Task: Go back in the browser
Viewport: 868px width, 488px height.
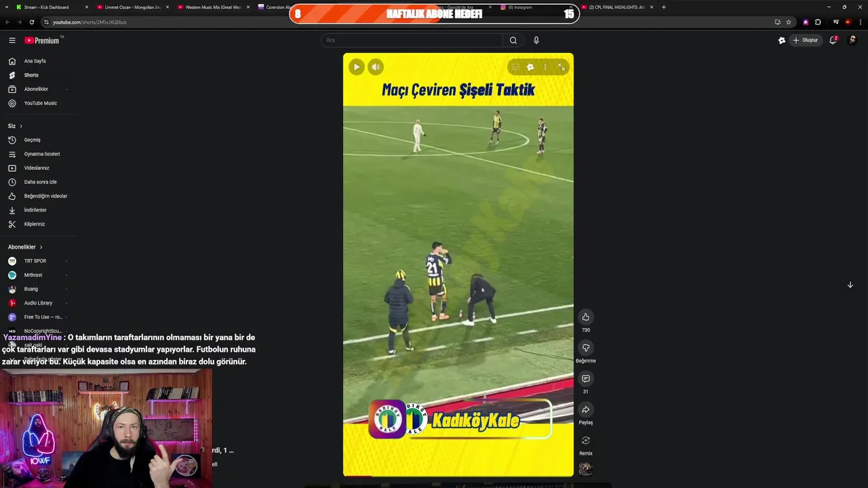Action: 7,22
